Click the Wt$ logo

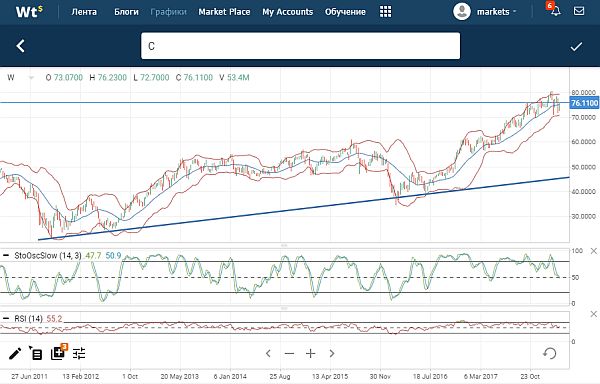pyautogui.click(x=29, y=11)
